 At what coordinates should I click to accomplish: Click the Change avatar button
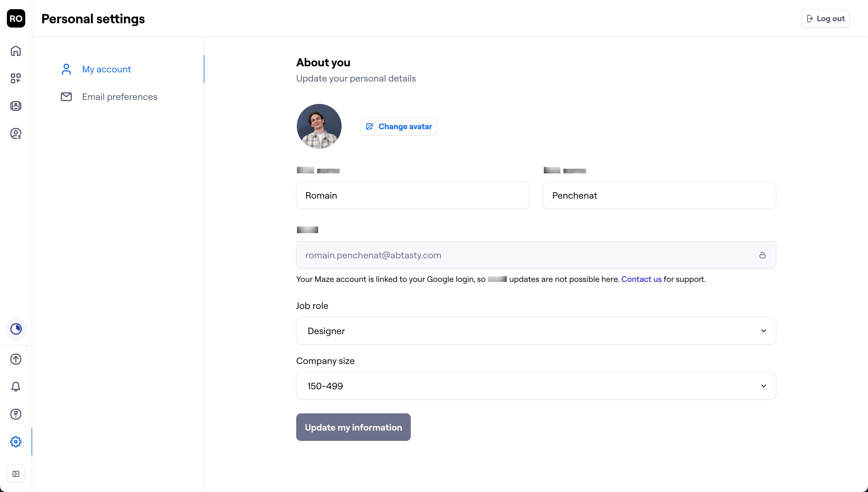pyautogui.click(x=398, y=126)
